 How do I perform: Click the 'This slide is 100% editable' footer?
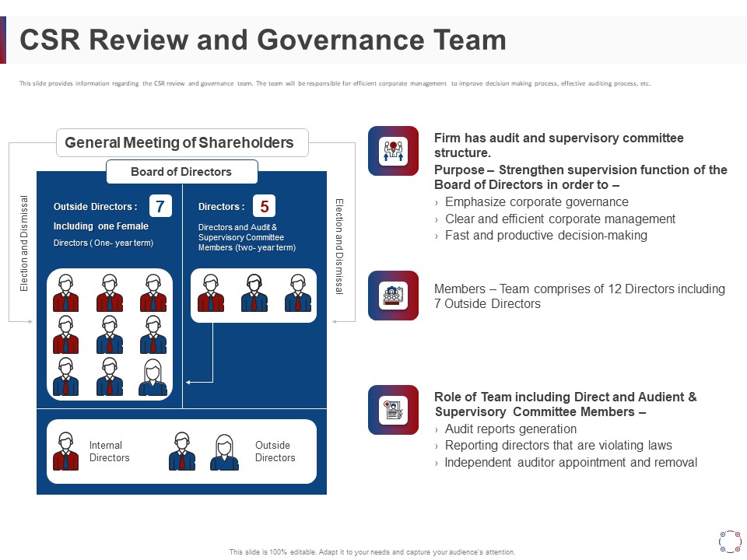[372, 552]
